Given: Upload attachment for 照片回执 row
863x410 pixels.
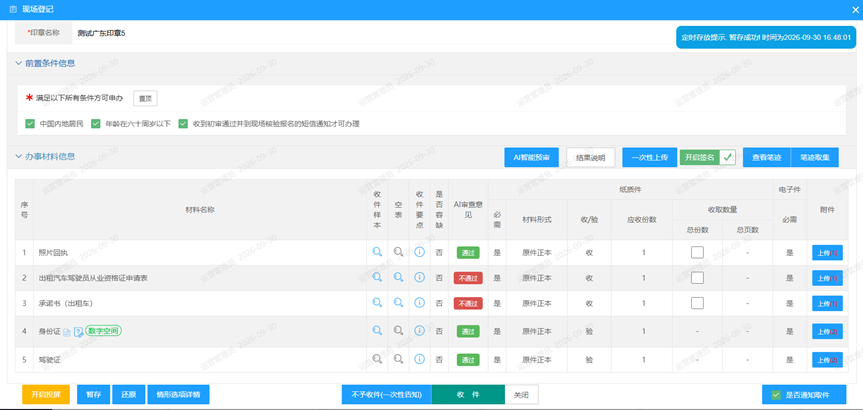Looking at the screenshot, I should click(827, 253).
